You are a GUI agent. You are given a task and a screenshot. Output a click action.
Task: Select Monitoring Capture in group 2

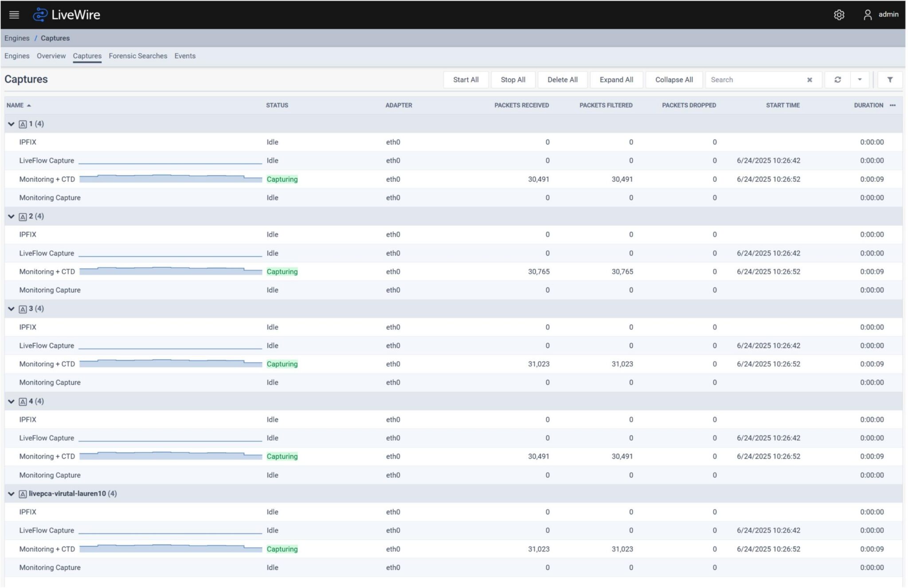tap(50, 290)
